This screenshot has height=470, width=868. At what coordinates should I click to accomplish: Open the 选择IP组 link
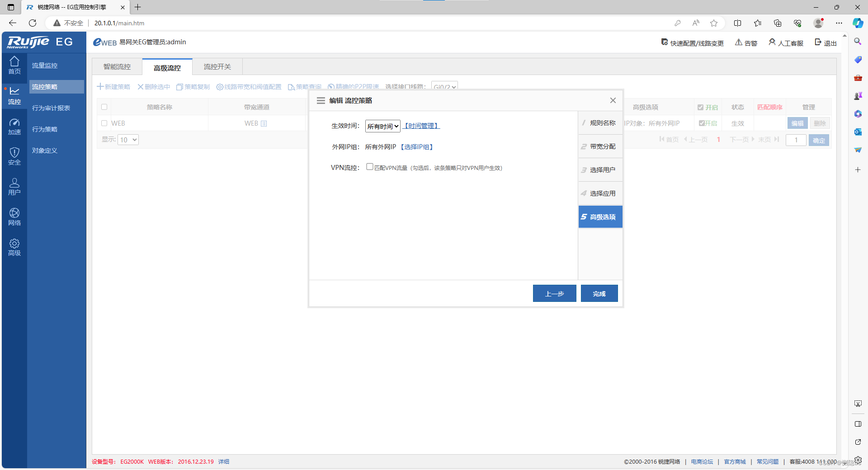click(x=417, y=147)
